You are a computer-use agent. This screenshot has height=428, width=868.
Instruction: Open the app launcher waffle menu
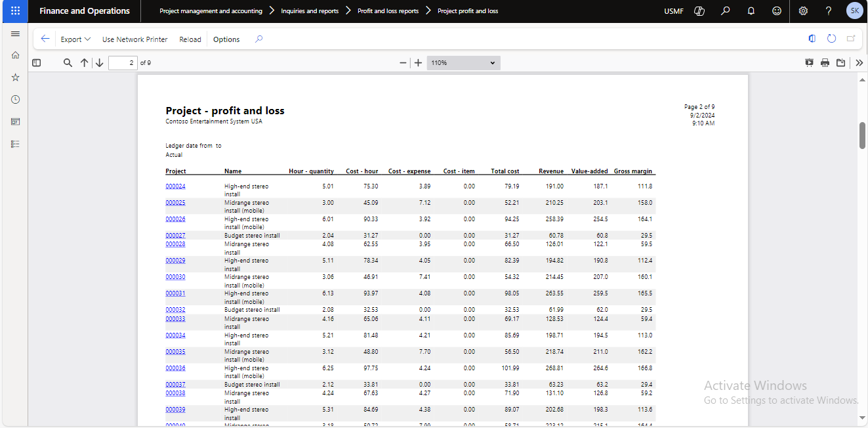(x=15, y=11)
